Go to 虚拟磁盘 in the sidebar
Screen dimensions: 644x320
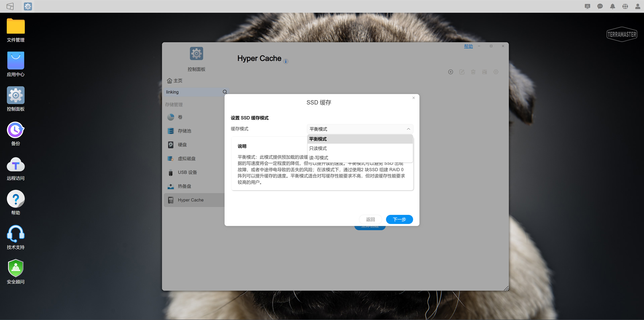tap(186, 158)
